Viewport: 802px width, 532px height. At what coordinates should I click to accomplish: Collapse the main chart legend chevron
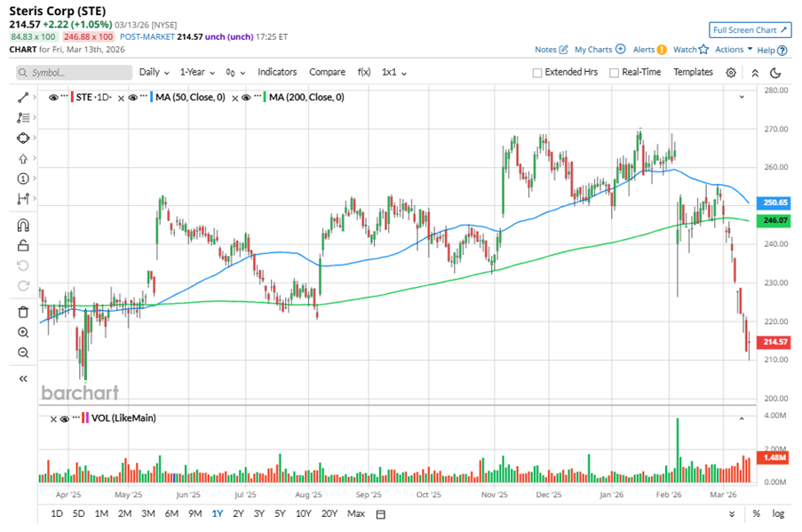(742, 97)
